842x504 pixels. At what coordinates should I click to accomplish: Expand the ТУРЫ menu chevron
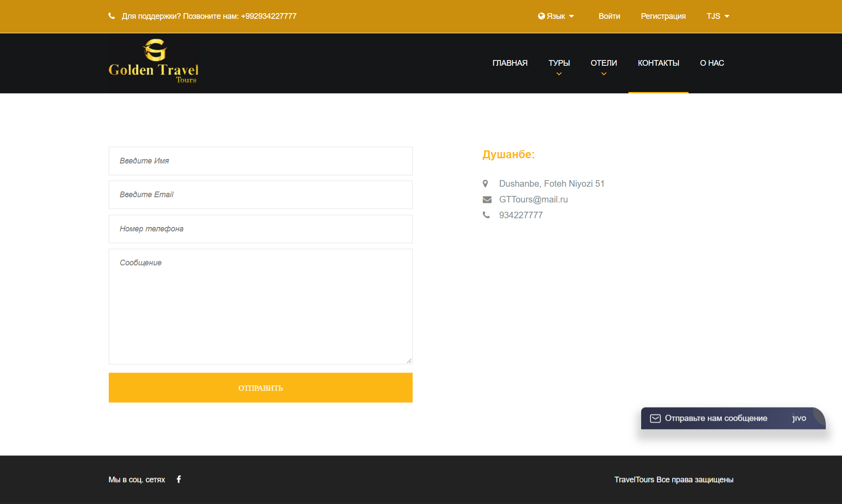(559, 74)
